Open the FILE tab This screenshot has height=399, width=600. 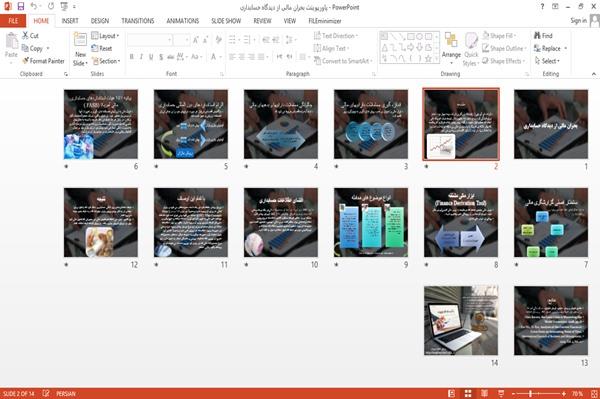(13, 21)
